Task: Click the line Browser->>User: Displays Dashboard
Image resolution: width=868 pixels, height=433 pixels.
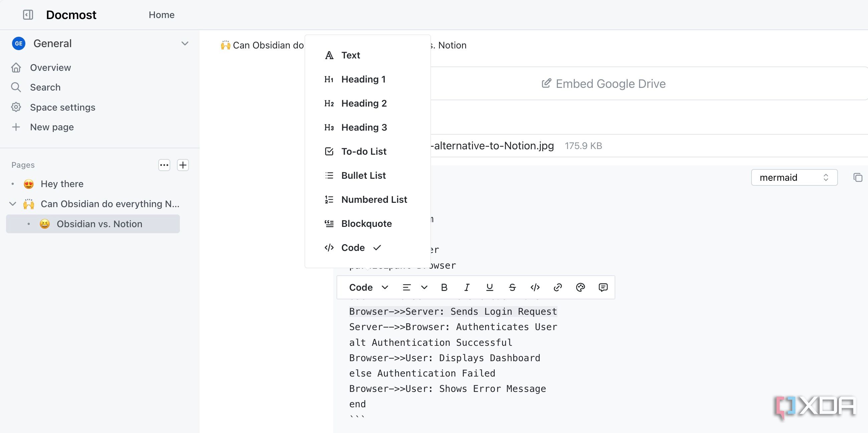Action: (444, 358)
